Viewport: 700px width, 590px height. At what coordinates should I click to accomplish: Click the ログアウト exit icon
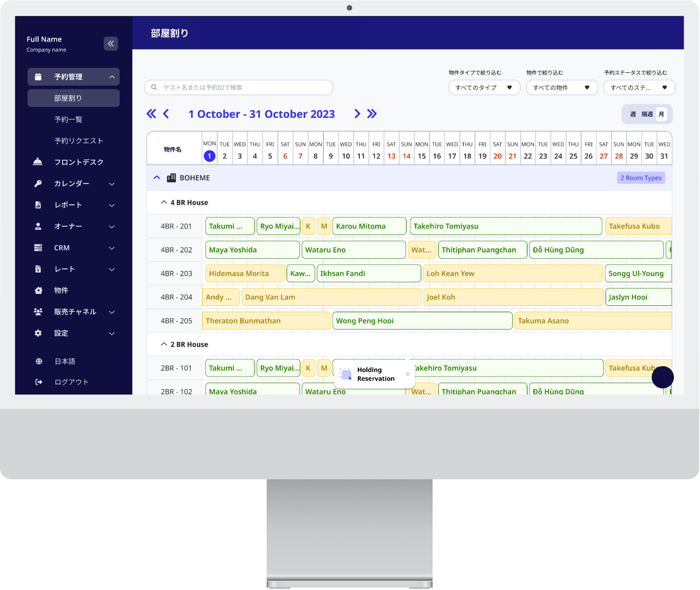coord(39,382)
